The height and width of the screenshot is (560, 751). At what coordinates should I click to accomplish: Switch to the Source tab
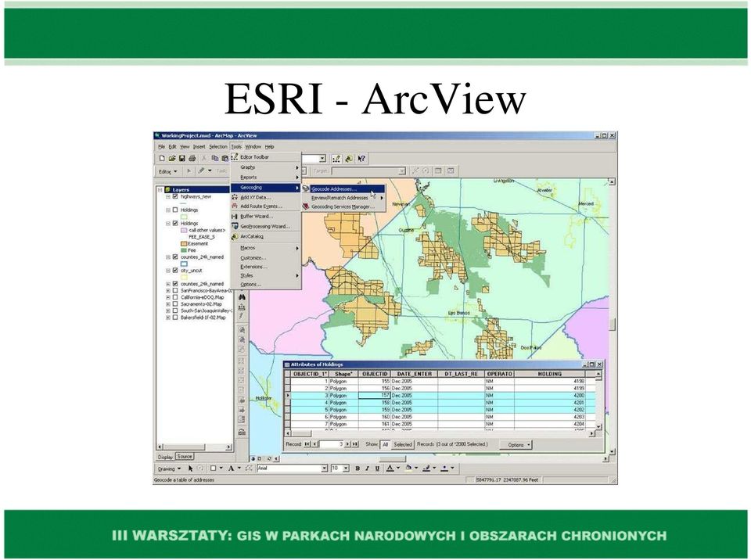(x=185, y=457)
